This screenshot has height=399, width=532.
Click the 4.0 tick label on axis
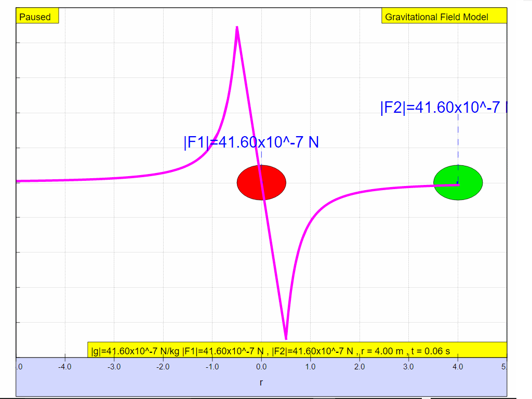(458, 367)
